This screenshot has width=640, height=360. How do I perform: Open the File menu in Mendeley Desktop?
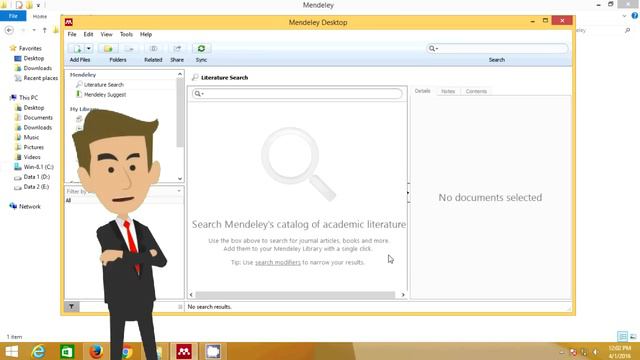click(72, 34)
